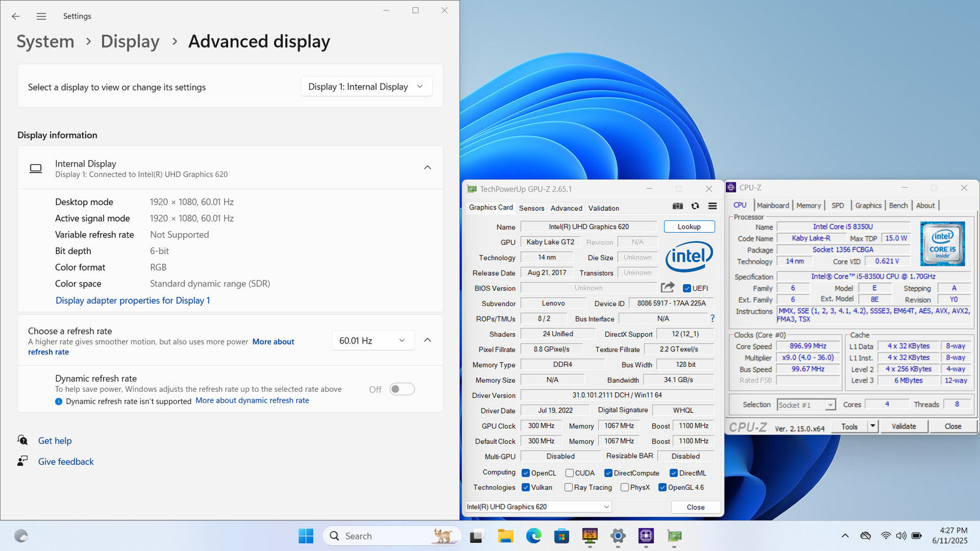Click GPU-Z screenshot camera icon

pyautogui.click(x=677, y=206)
